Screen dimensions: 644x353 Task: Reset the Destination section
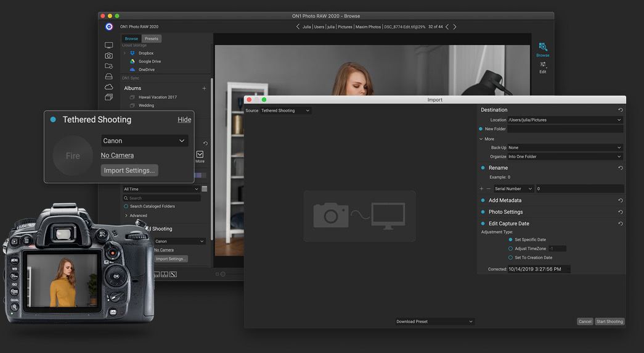[x=620, y=110]
